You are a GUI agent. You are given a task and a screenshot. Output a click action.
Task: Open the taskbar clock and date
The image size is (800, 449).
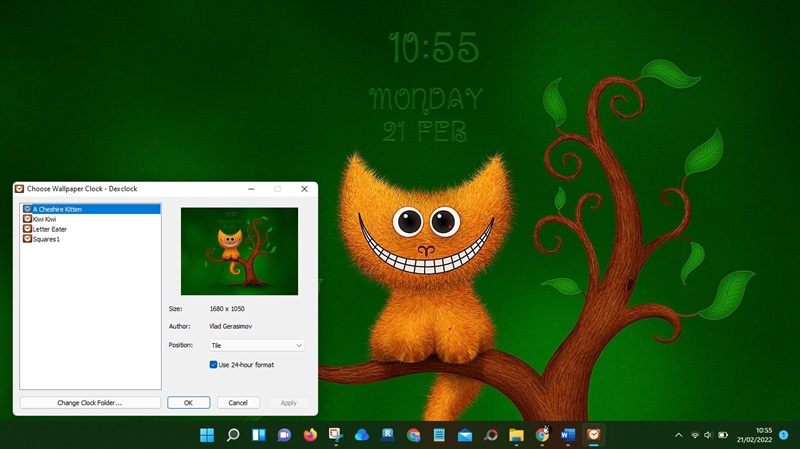click(x=754, y=435)
